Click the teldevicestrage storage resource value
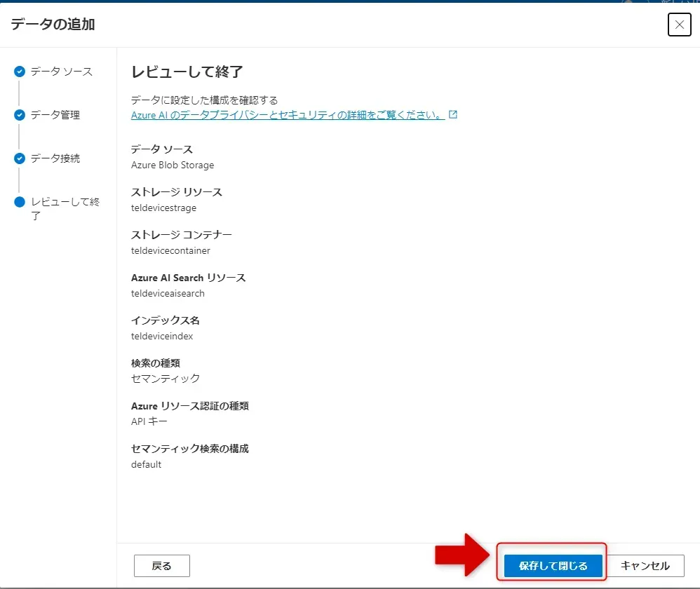Screen dimensions: 700x589 [163, 208]
